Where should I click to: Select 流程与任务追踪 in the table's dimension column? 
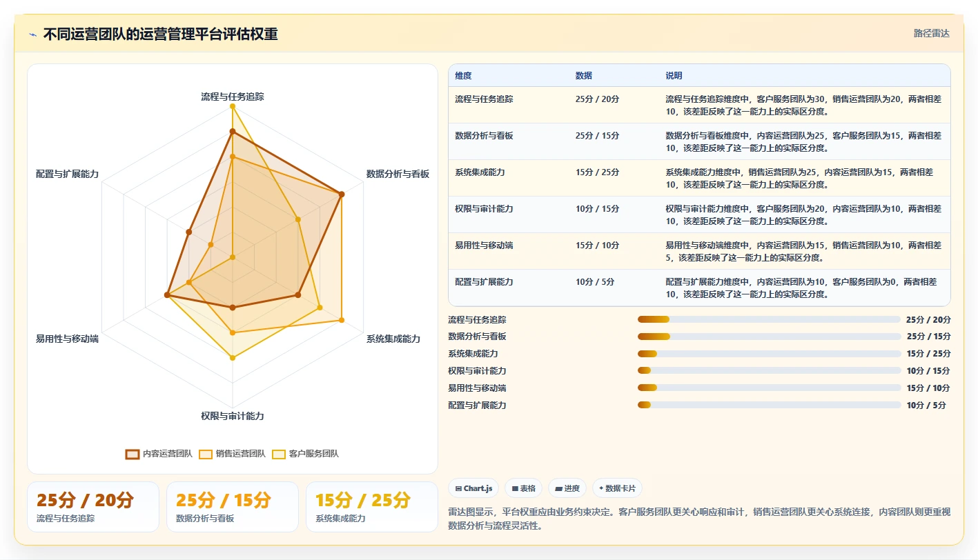[x=484, y=99]
